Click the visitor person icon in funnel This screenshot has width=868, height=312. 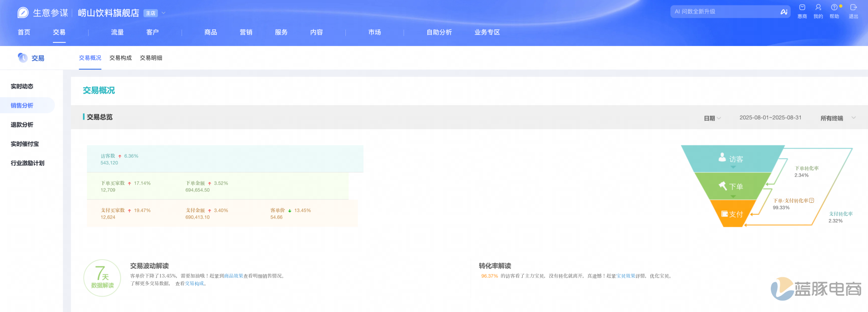[722, 157]
